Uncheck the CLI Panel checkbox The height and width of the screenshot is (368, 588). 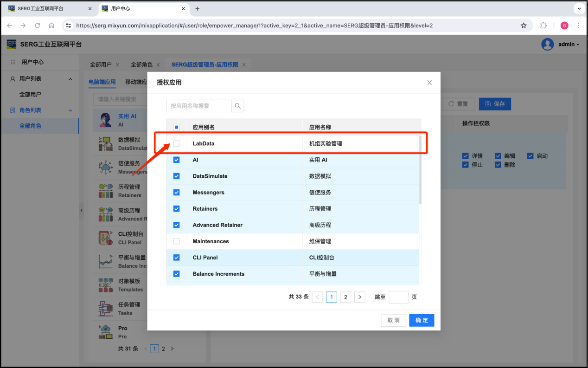(x=176, y=258)
